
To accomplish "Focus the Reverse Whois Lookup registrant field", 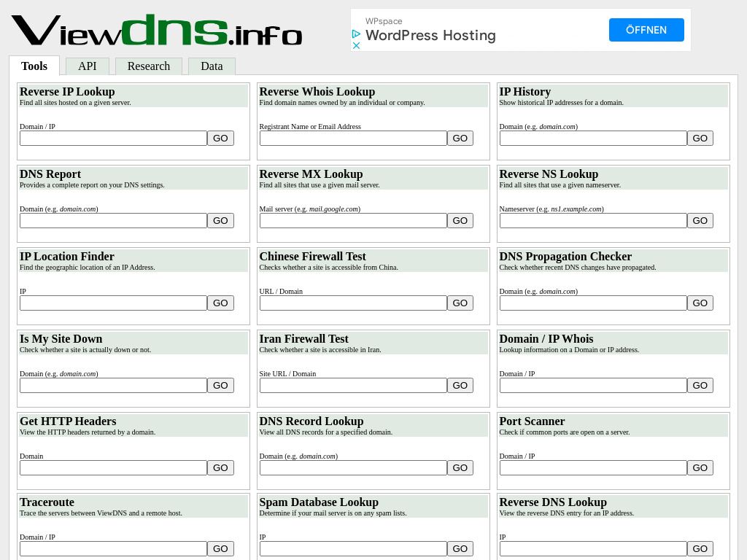I will [x=353, y=138].
